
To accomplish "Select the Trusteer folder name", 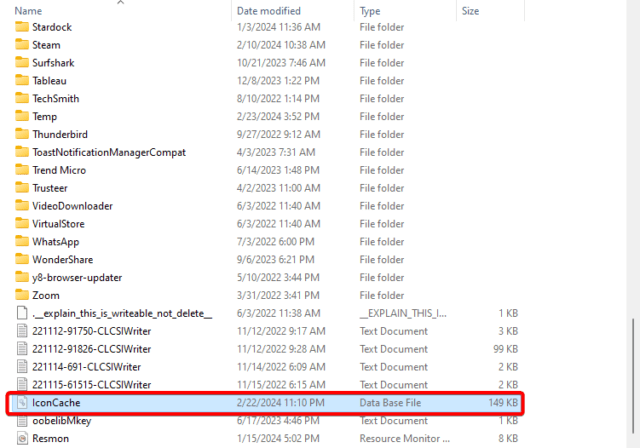I will point(50,188).
